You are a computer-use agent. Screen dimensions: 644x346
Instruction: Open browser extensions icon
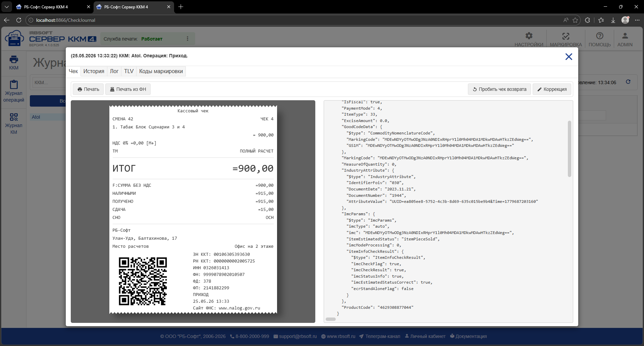[x=587, y=20]
